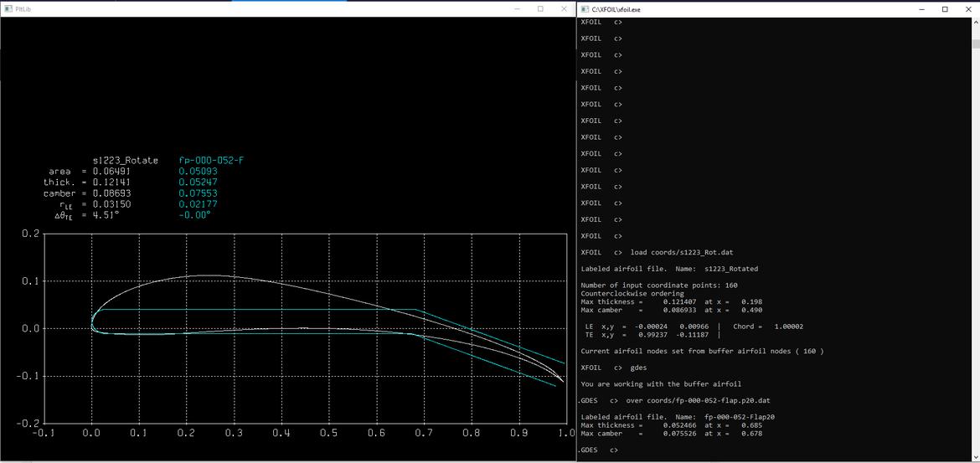Click the C:\XFOIL\xfoil.exe title text
The height and width of the screenshot is (463, 980).
point(616,8)
